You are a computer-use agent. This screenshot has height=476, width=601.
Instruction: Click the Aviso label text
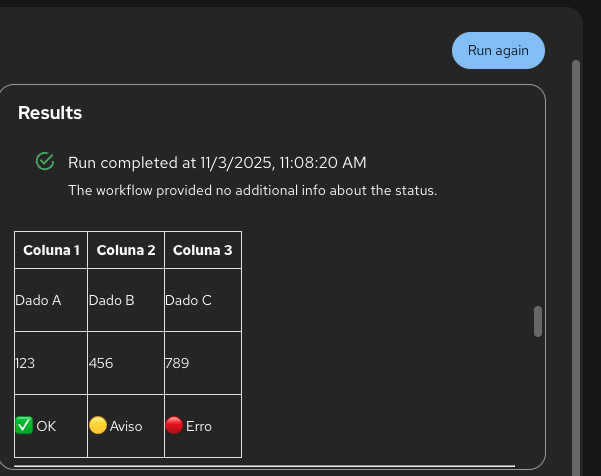coord(126,426)
